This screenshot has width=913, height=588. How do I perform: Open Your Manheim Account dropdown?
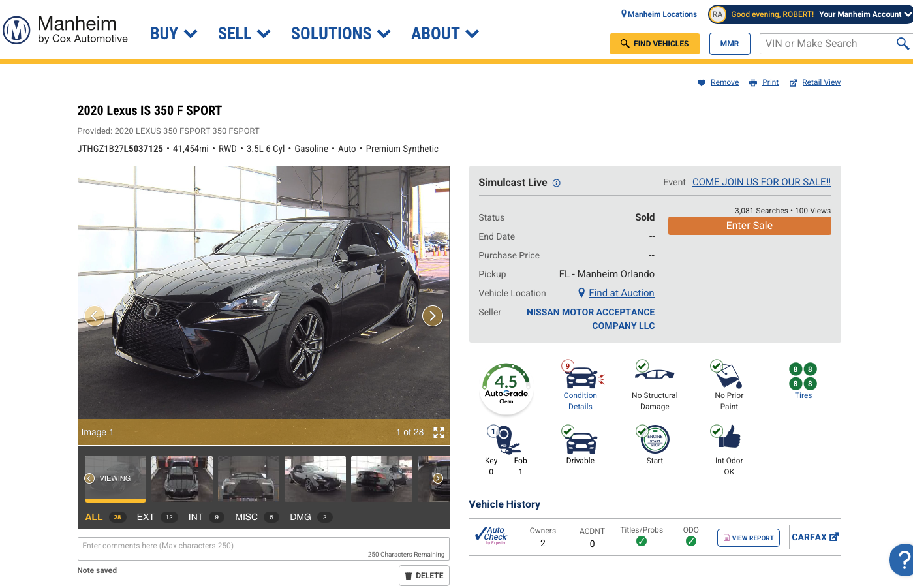pyautogui.click(x=865, y=14)
